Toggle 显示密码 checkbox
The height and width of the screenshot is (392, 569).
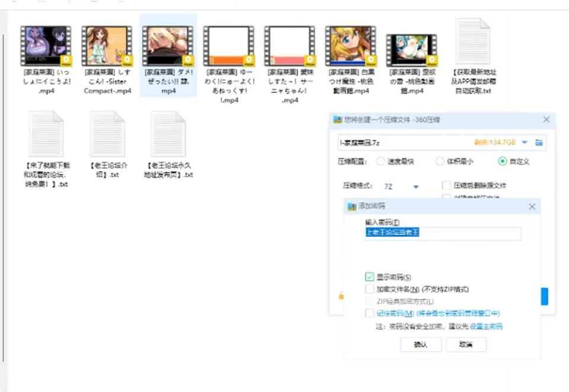coord(369,277)
